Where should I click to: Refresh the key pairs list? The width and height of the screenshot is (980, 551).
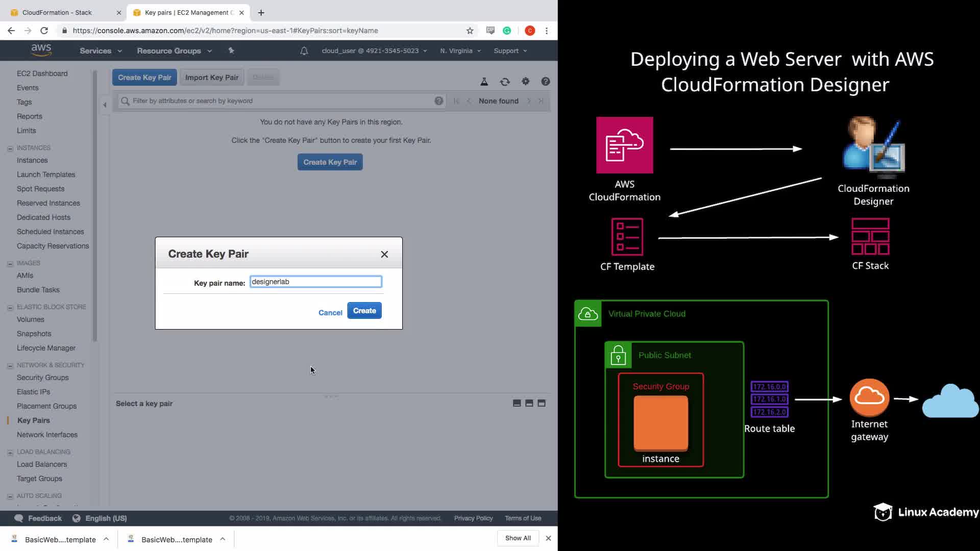click(x=505, y=82)
